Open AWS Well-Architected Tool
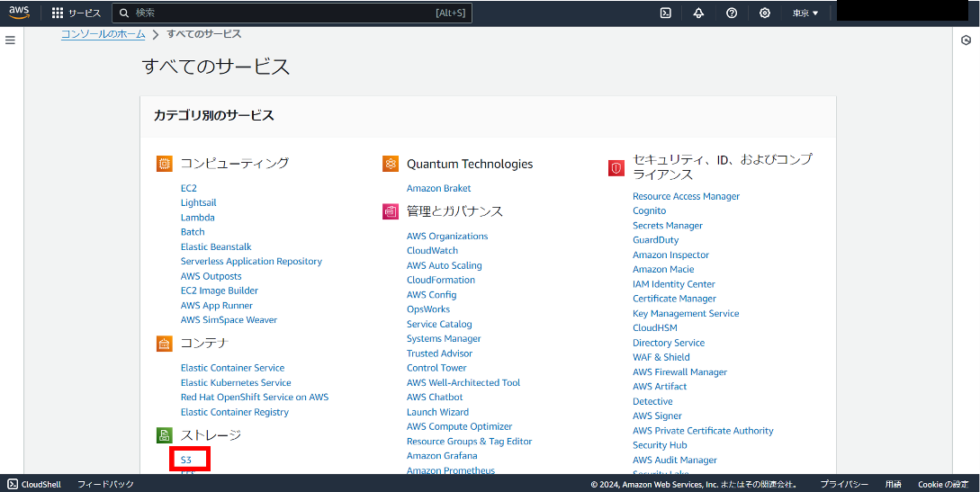The width and height of the screenshot is (980, 492). (463, 383)
